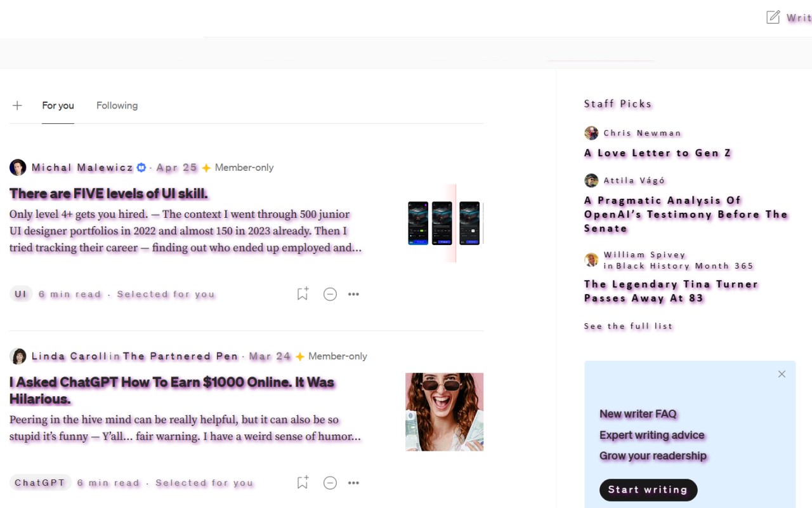The image size is (812, 508).
Task: Click See the full list
Action: [628, 326]
